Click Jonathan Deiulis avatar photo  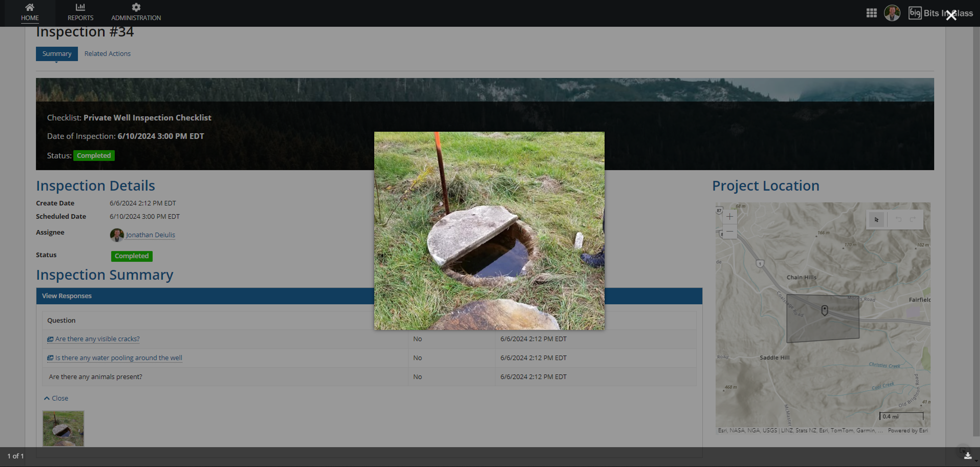[117, 235]
